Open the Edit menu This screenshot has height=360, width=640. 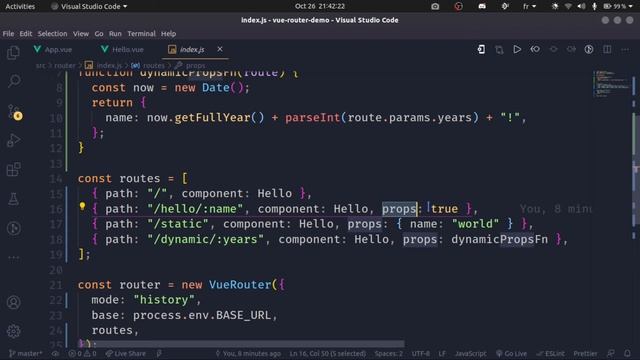[x=26, y=34]
